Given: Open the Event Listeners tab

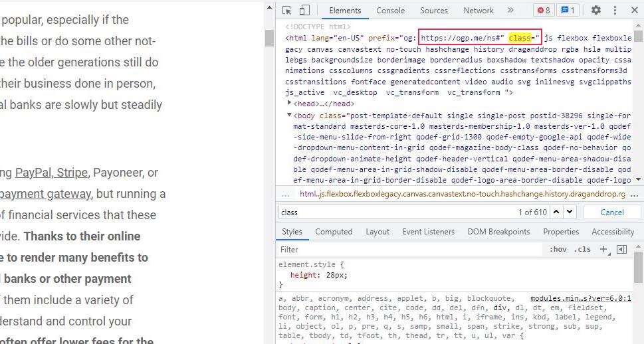Looking at the screenshot, I should pyautogui.click(x=429, y=232).
